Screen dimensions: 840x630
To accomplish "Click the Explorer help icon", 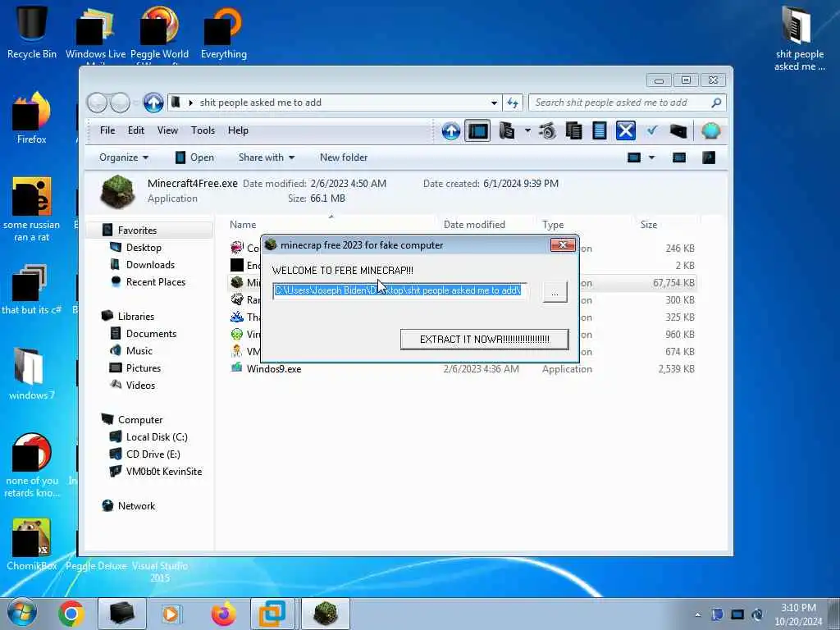I will 708,157.
